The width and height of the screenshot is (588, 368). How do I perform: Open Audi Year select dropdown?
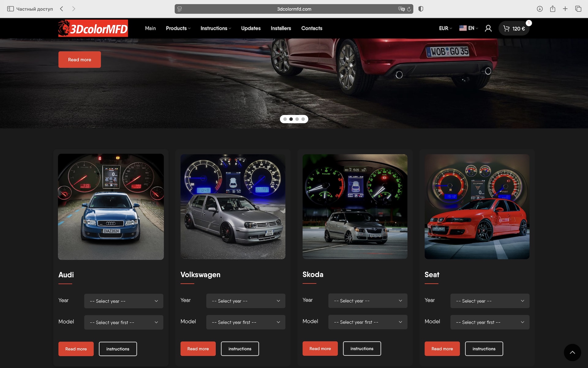point(124,301)
